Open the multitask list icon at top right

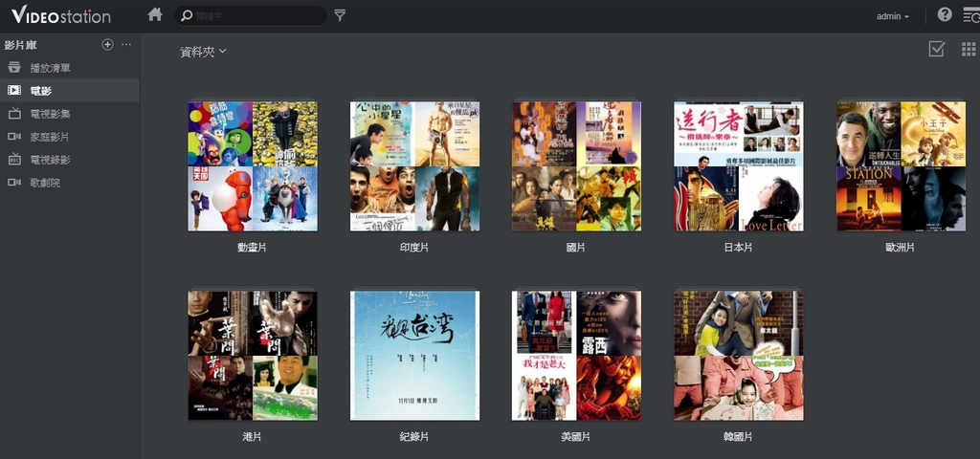coord(972,15)
